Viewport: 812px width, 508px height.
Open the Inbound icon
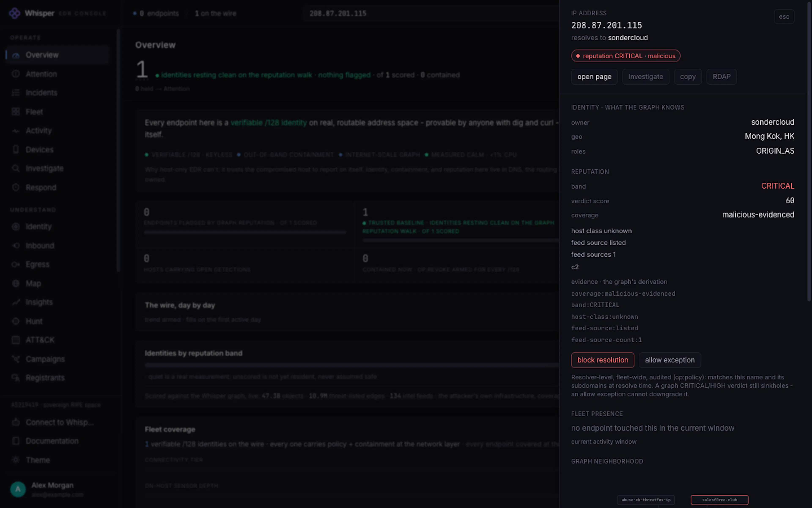[x=16, y=246]
